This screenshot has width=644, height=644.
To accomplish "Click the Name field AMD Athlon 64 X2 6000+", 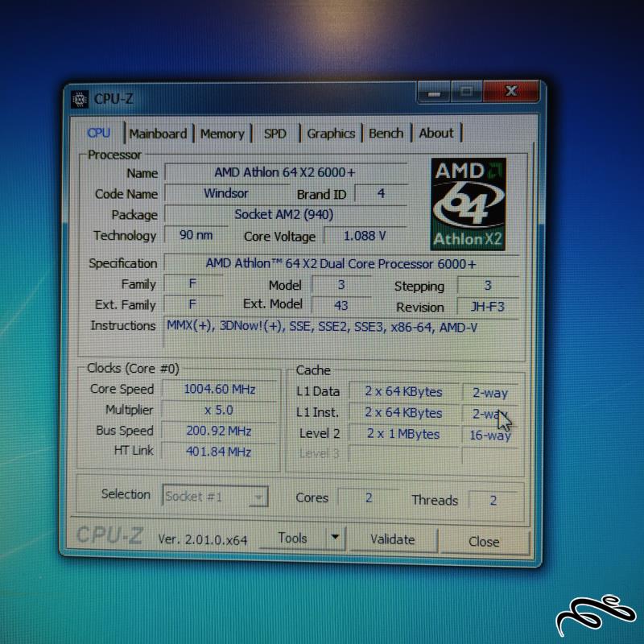I will point(286,172).
